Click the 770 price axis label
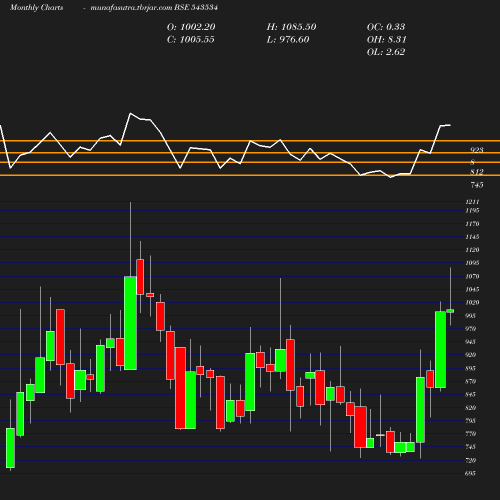The height and width of the screenshot is (500, 500). click(470, 434)
